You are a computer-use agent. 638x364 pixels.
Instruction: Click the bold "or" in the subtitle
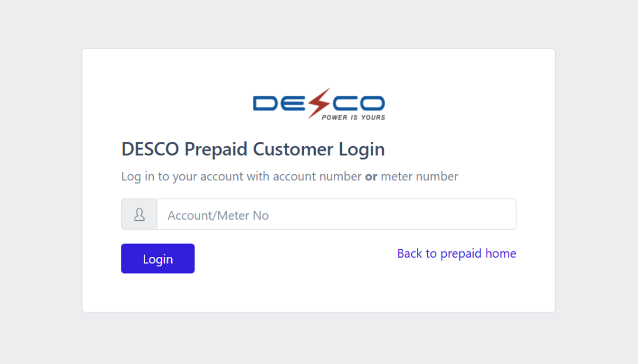[x=371, y=176]
